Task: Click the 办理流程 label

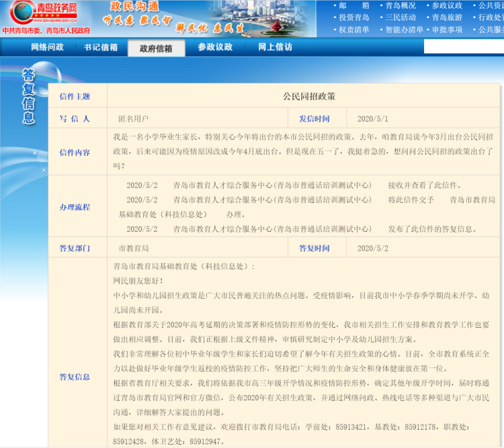Action: coord(75,207)
